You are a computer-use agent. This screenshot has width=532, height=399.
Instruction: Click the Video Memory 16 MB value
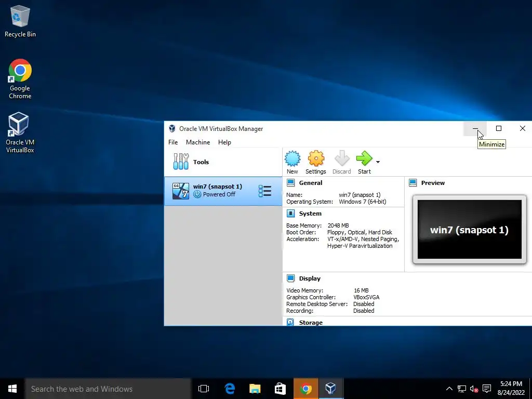(361, 290)
